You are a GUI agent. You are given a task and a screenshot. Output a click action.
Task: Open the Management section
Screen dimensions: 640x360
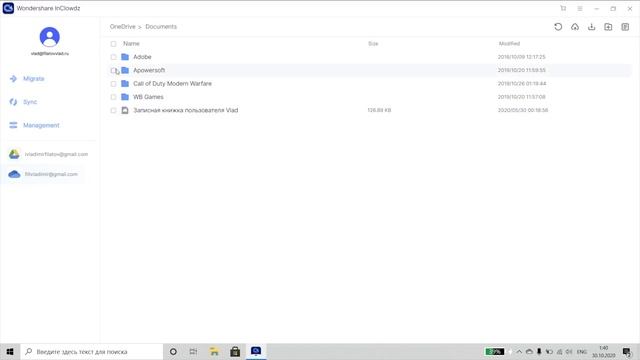point(34,125)
